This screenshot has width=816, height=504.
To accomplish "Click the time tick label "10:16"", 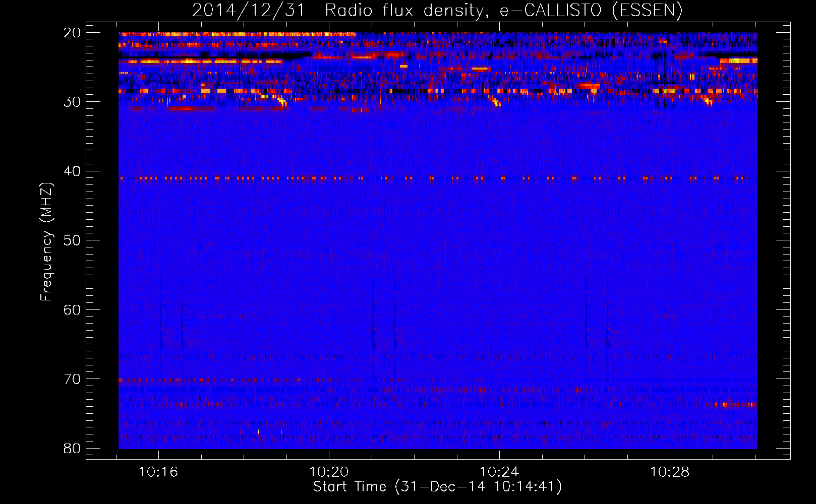I will [158, 472].
